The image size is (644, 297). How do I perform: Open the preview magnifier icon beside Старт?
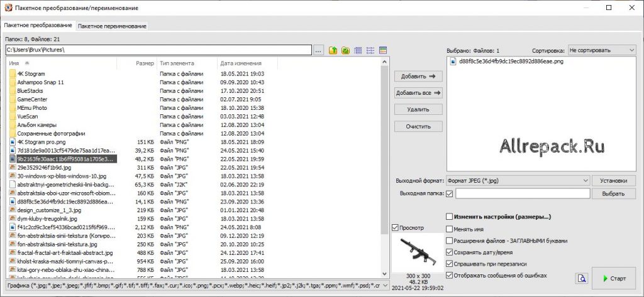coord(582,279)
